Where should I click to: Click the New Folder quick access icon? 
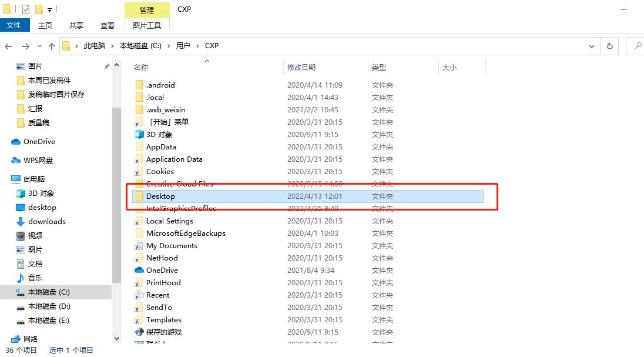39,9
